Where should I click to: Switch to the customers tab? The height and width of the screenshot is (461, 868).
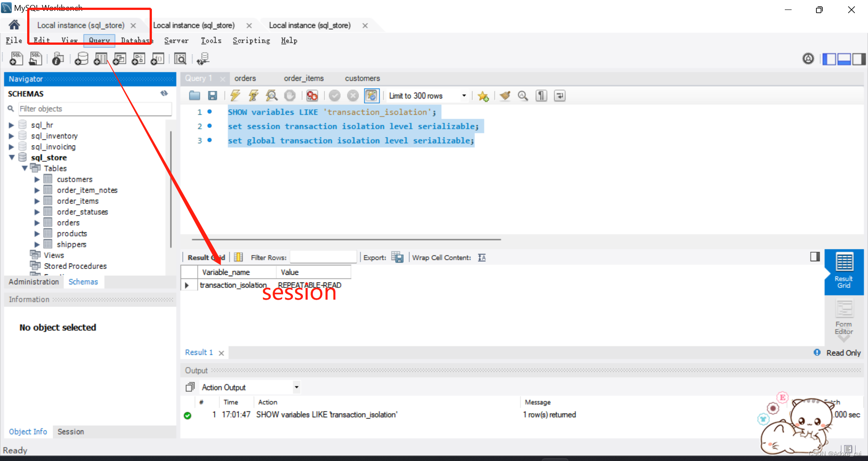coord(362,78)
